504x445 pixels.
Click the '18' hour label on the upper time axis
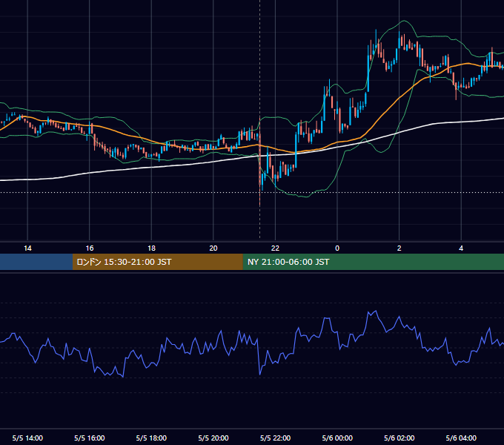coord(151,248)
